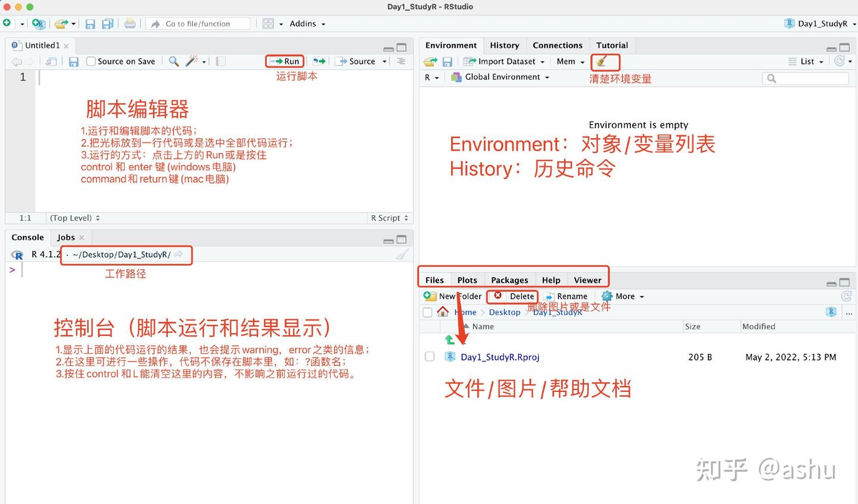The height and width of the screenshot is (504, 858).
Task: Open the Files path ellipsis button
Action: click(x=849, y=312)
